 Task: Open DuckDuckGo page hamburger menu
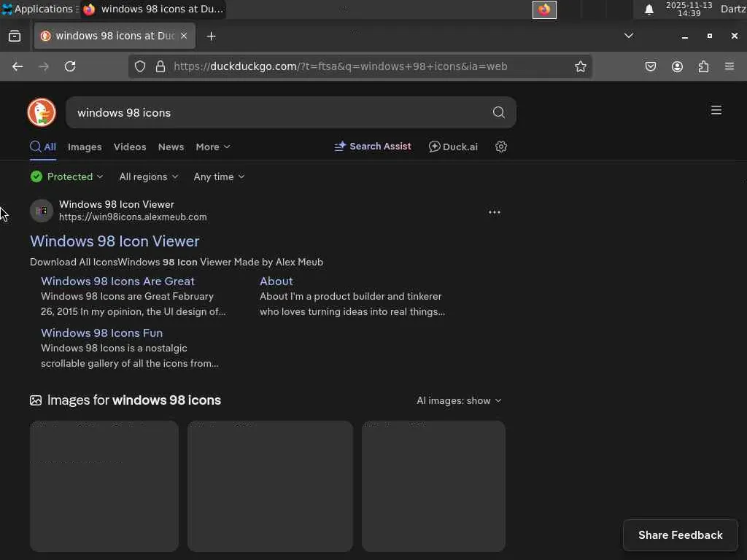pyautogui.click(x=716, y=111)
